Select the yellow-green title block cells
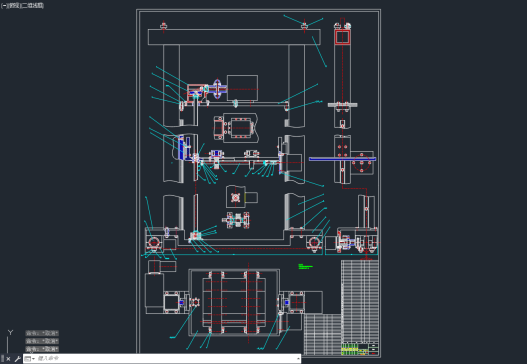527x364 pixels. point(350,349)
